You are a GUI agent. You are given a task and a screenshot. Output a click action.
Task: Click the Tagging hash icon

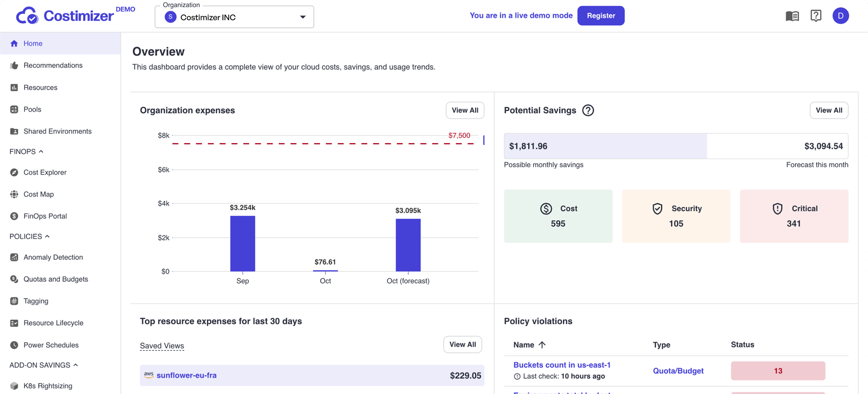pyautogui.click(x=14, y=301)
